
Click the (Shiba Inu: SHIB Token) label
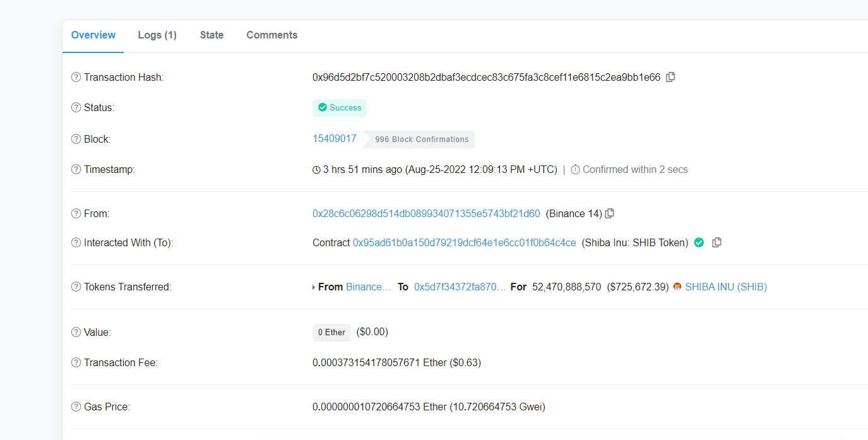(x=635, y=243)
